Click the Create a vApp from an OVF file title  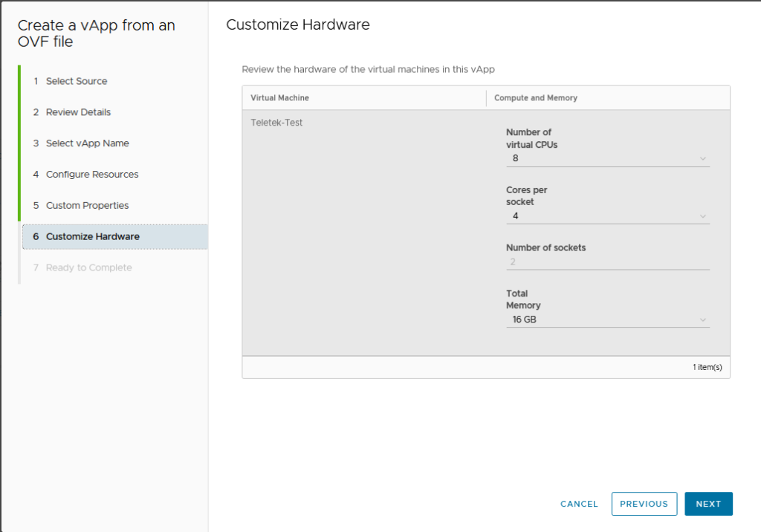coord(96,33)
